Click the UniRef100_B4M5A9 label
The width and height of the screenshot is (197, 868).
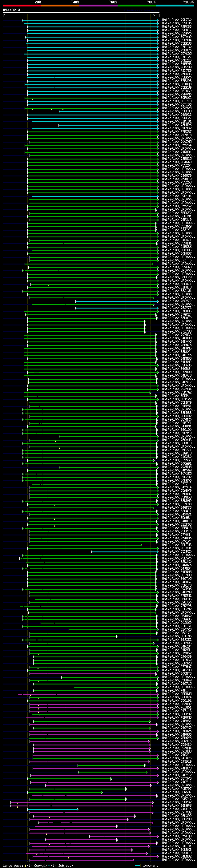click(x=177, y=470)
